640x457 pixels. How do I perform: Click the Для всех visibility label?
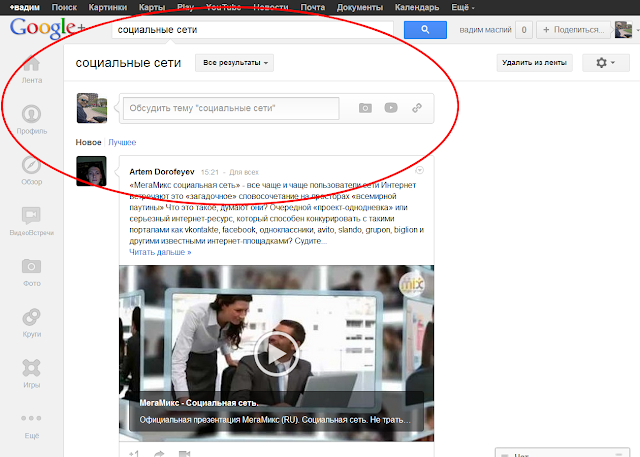244,172
